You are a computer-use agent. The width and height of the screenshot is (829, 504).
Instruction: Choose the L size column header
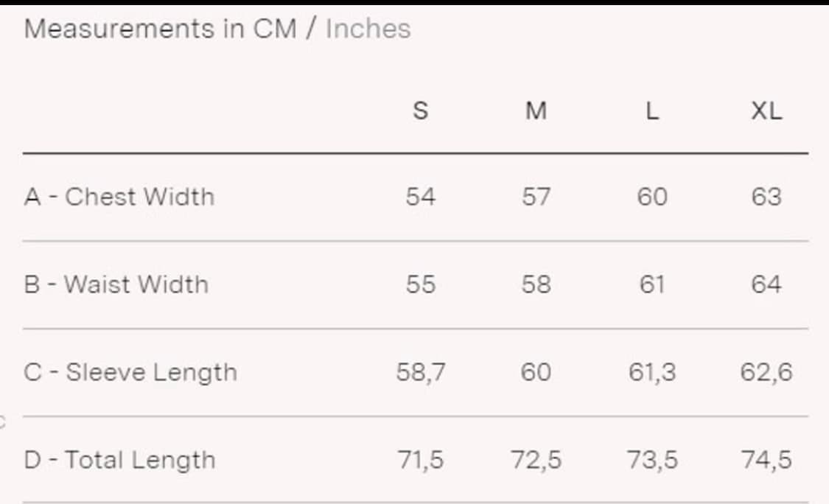pos(651,111)
